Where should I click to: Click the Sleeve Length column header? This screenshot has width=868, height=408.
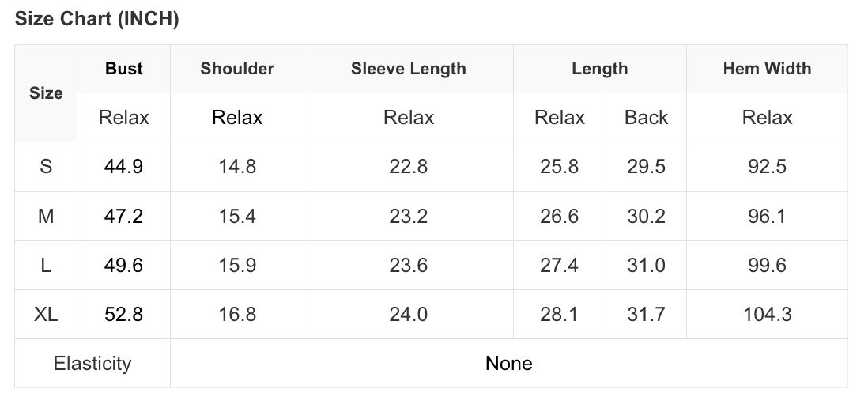(x=409, y=69)
